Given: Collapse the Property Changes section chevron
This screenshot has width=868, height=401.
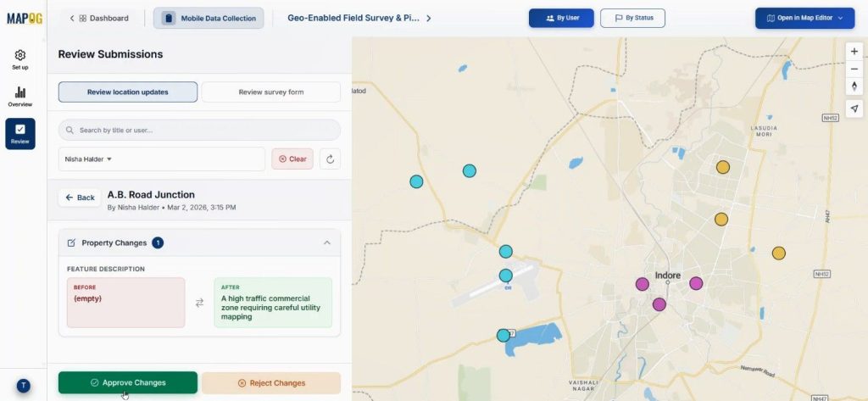Looking at the screenshot, I should tap(327, 242).
